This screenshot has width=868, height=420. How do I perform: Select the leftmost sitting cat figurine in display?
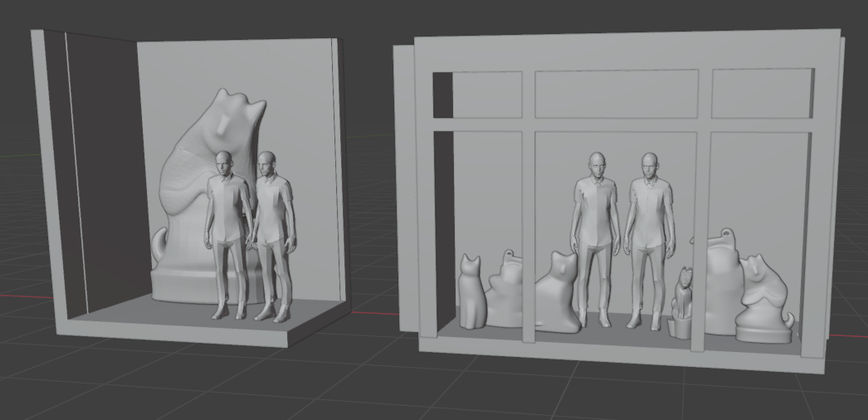(471, 291)
